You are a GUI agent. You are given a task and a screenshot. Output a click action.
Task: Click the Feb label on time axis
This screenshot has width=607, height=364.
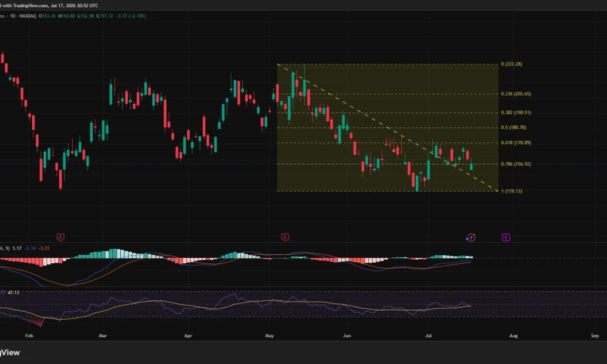[29, 335]
